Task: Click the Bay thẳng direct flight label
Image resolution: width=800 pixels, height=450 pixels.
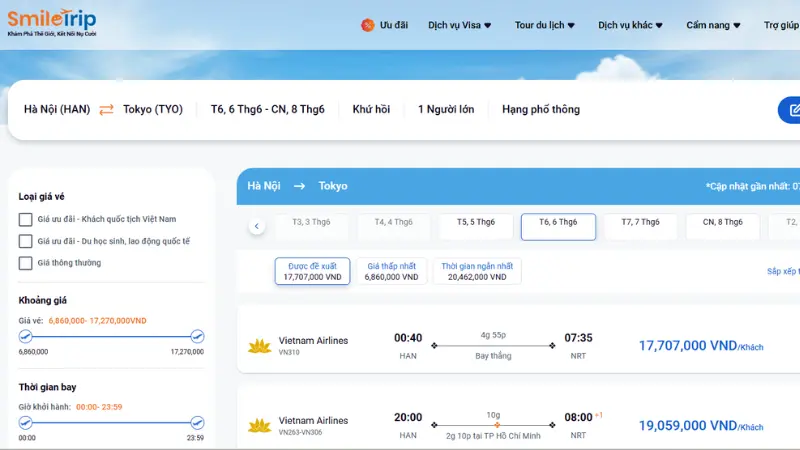Action: tap(493, 356)
